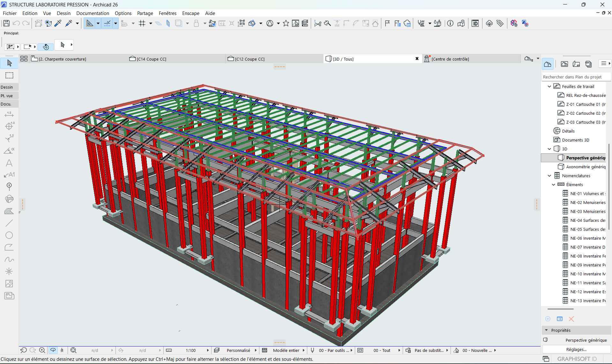612x364 pixels.
Task: Switch to the C14 Coupe CC tab
Action: click(x=152, y=59)
